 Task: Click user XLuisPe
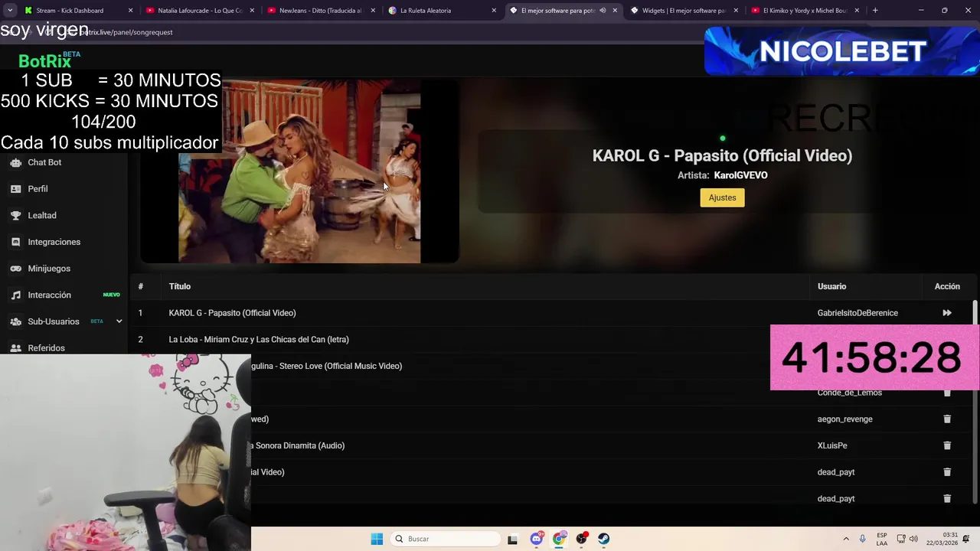(x=832, y=445)
